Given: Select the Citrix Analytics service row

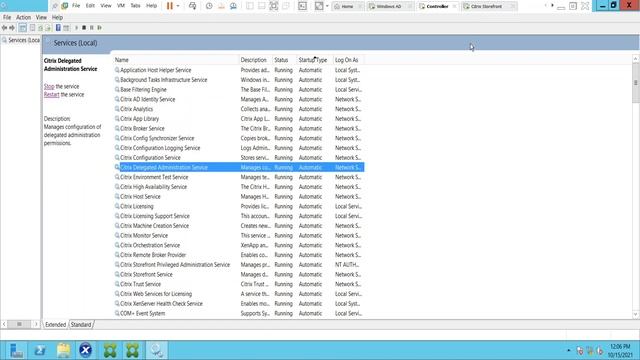Looking at the screenshot, I should click(x=239, y=109).
